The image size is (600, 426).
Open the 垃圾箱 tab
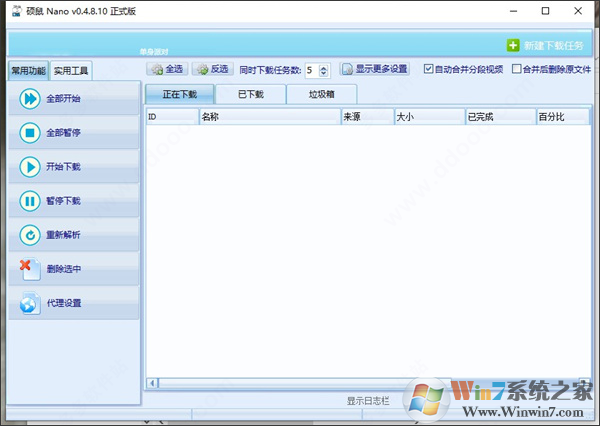tap(321, 94)
